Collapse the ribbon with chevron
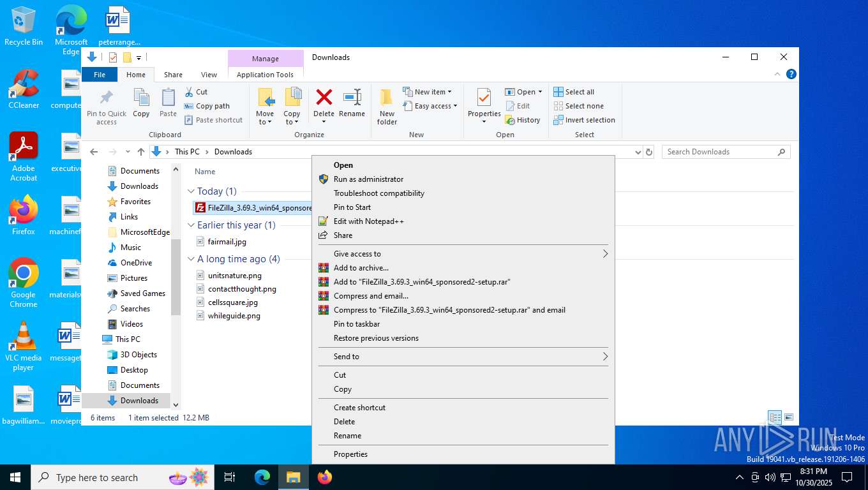868x490 pixels. tap(777, 74)
